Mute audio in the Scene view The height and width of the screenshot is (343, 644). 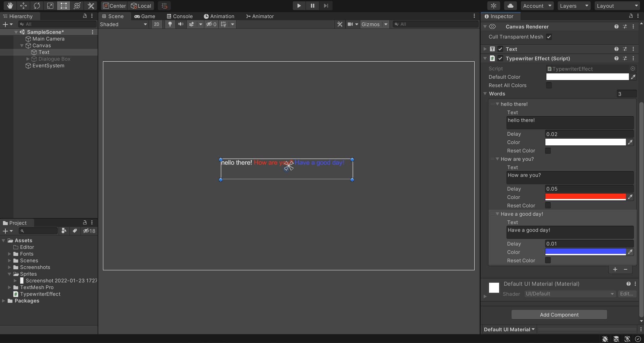pyautogui.click(x=181, y=24)
